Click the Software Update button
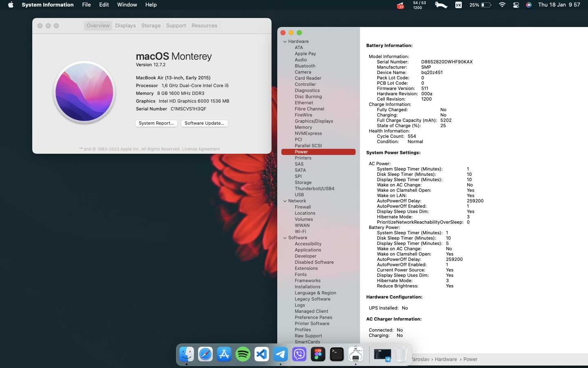588x368 pixels. tap(204, 123)
